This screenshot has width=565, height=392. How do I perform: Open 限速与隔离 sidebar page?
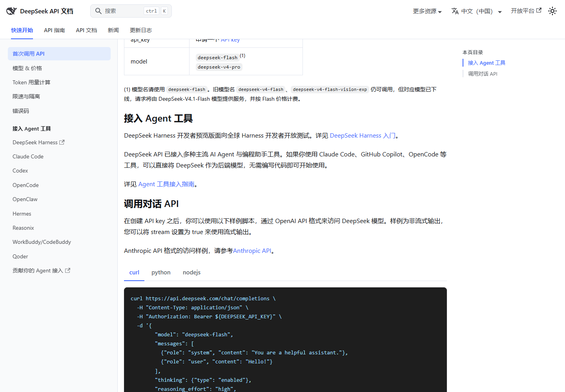click(x=59, y=96)
